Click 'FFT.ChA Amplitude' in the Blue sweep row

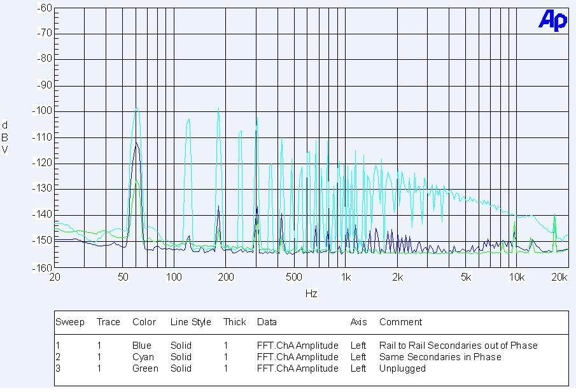[298, 346]
